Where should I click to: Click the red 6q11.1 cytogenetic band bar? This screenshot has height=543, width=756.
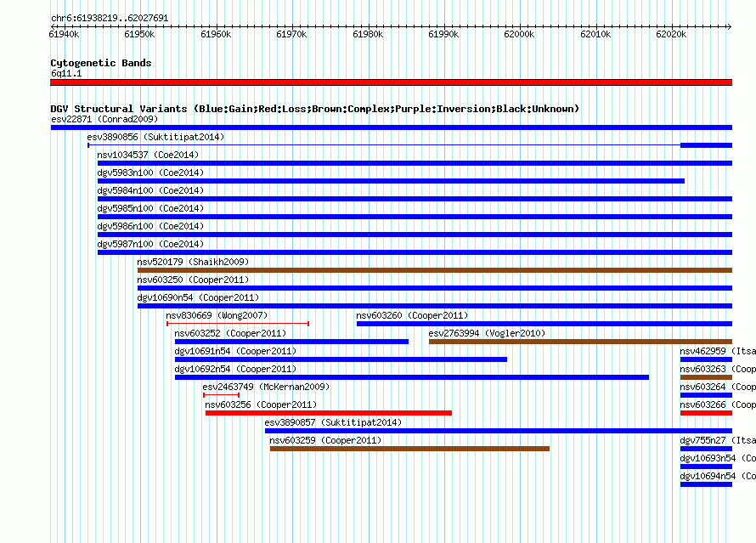(391, 82)
